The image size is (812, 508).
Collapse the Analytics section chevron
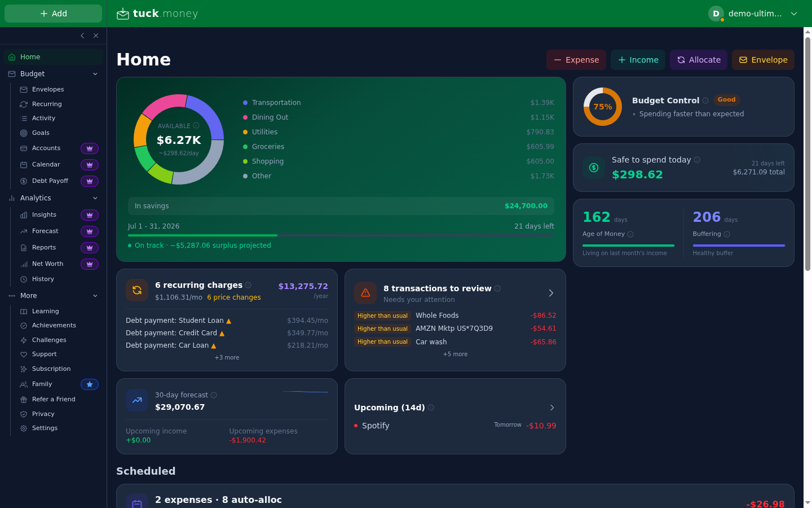[95, 198]
